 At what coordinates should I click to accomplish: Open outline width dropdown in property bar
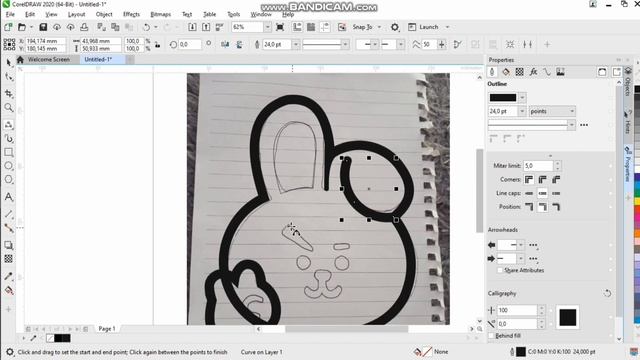[296, 44]
